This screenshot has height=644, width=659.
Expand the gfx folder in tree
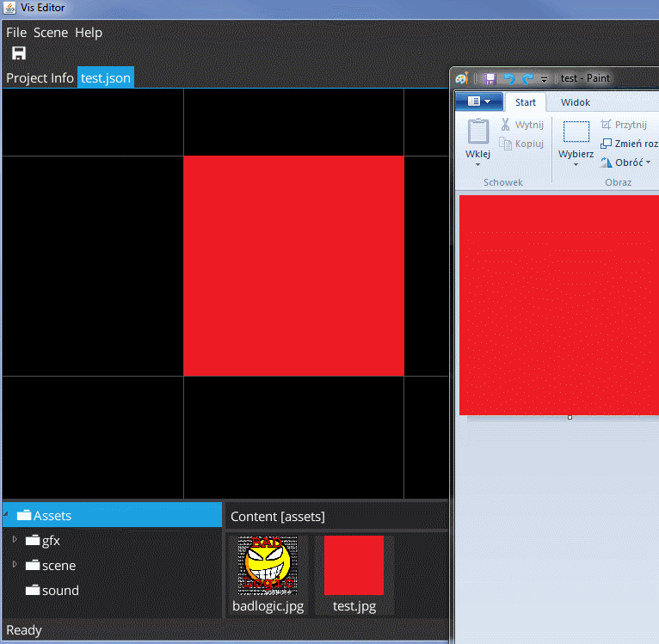[14, 540]
